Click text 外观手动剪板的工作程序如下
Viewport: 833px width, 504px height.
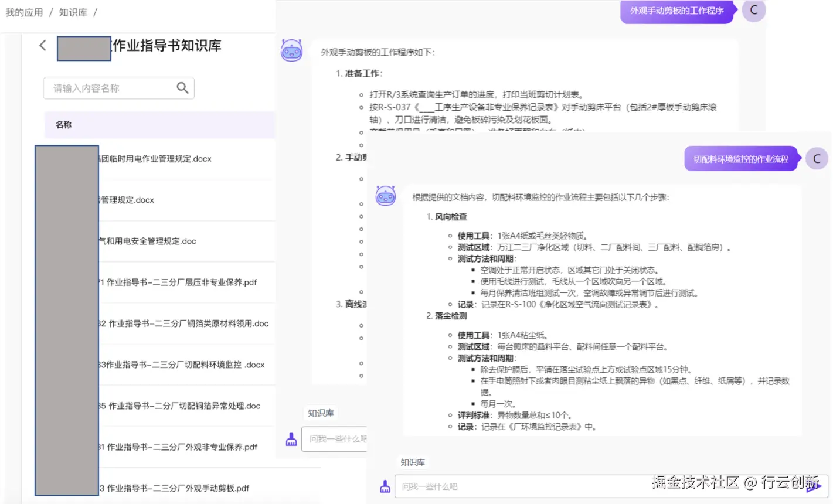378,52
